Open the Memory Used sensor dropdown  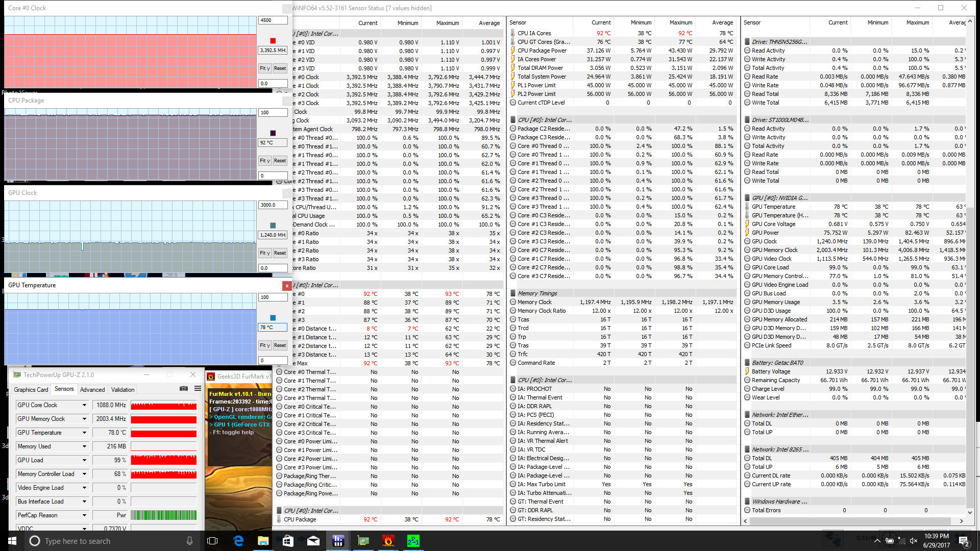tap(84, 446)
